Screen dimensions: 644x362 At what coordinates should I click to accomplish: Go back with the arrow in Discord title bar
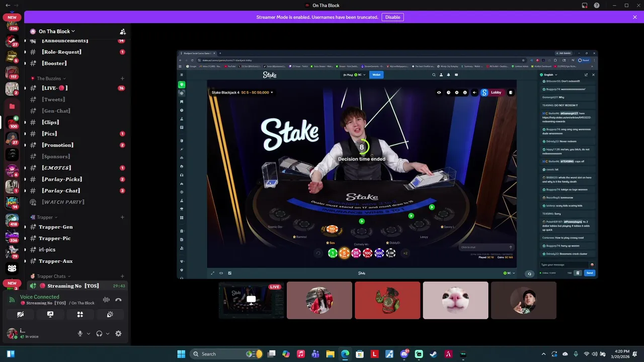coord(8,6)
